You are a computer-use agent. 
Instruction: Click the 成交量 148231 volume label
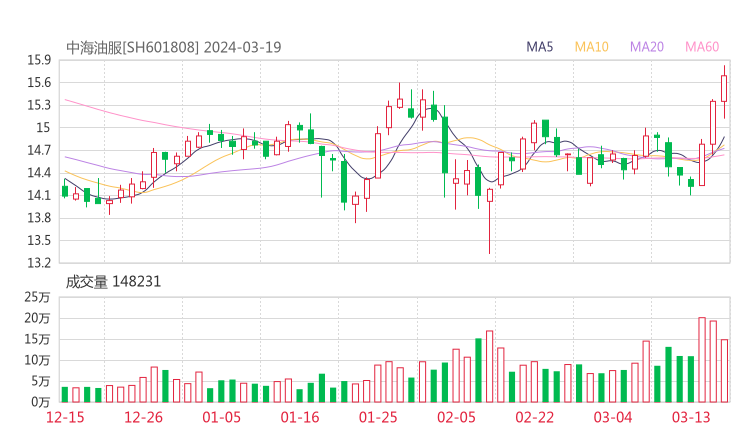(x=113, y=282)
